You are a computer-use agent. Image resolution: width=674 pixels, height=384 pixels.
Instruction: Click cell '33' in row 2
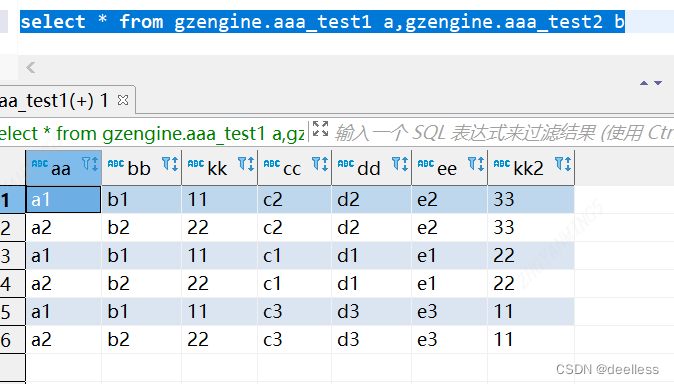pos(531,227)
